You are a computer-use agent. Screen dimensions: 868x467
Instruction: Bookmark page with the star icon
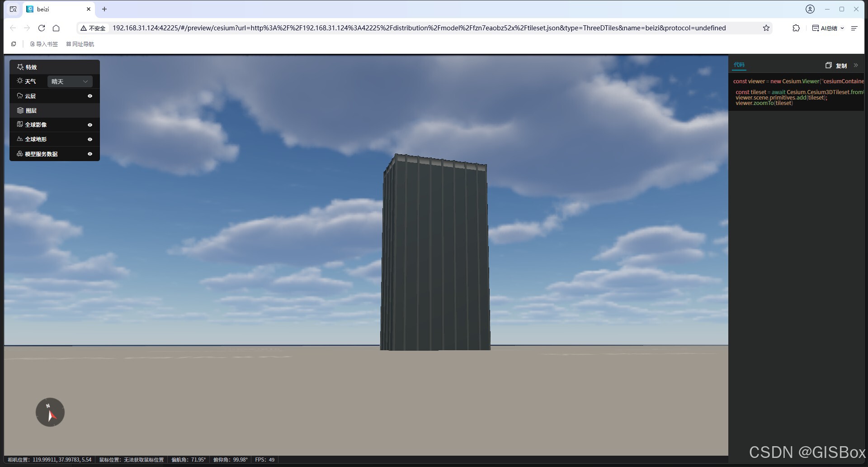pos(766,28)
